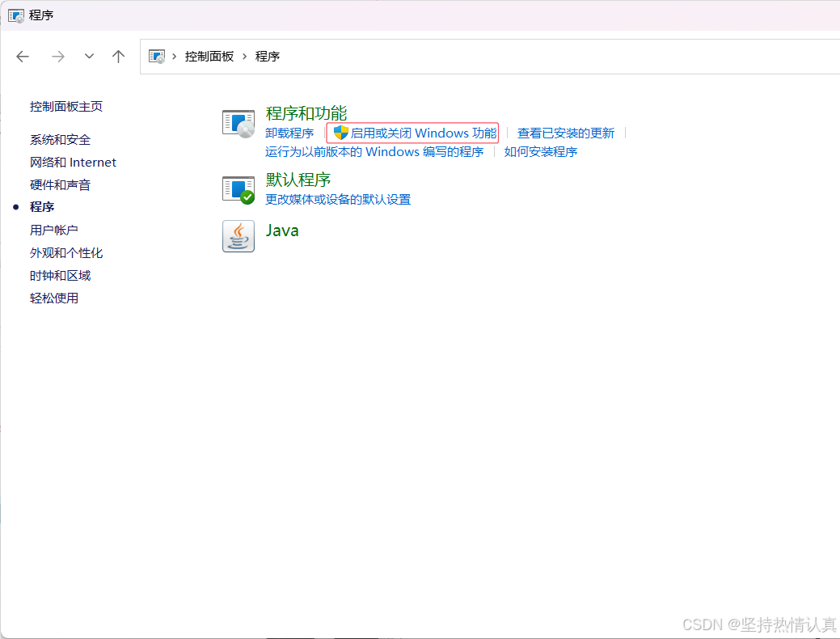This screenshot has width=840, height=639.
Task: Click the 默认程序 icon
Action: click(238, 189)
